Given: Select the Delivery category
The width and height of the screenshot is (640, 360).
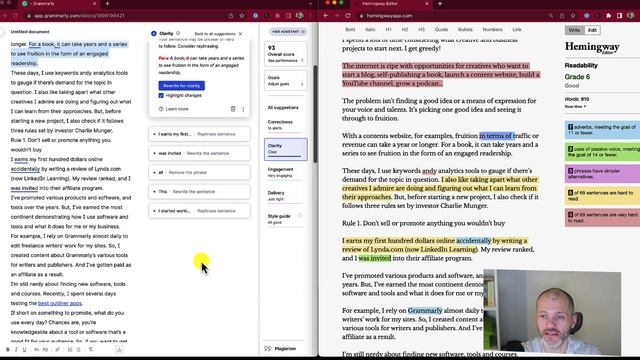Looking at the screenshot, I should tap(285, 196).
